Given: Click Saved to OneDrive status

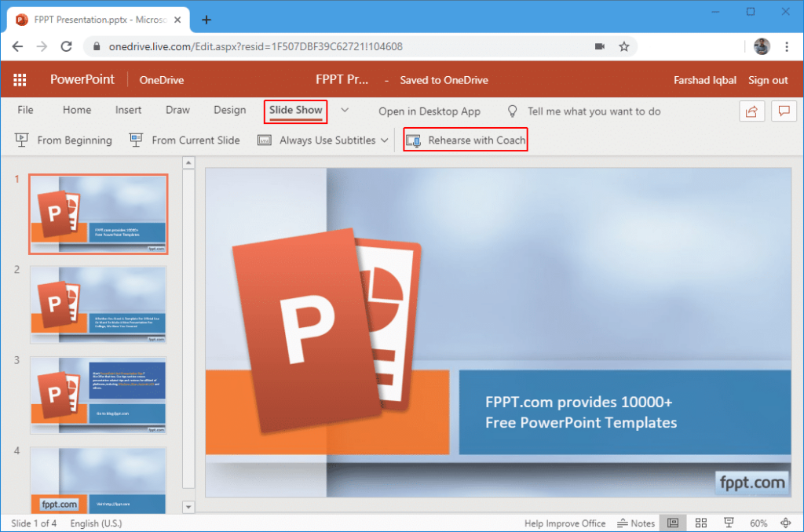Looking at the screenshot, I should [444, 80].
